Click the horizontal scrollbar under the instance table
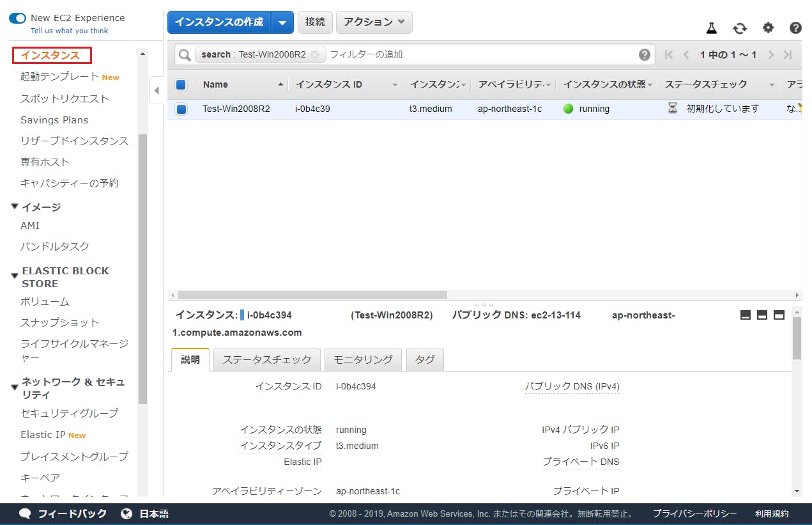The height and width of the screenshot is (525, 812). pyautogui.click(x=312, y=295)
